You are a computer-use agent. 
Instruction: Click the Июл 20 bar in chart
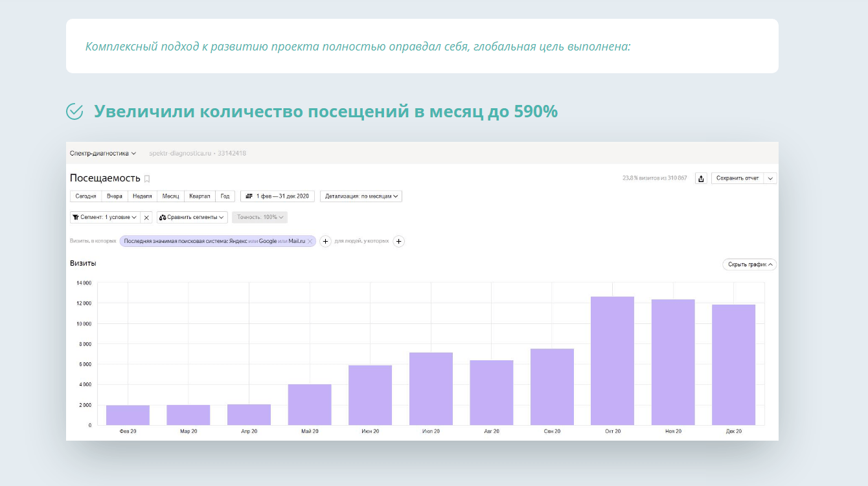coord(431,389)
